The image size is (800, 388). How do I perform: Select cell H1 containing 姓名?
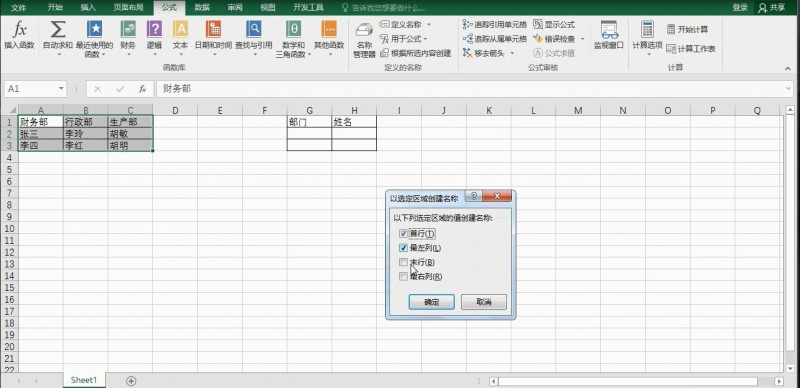(x=354, y=122)
